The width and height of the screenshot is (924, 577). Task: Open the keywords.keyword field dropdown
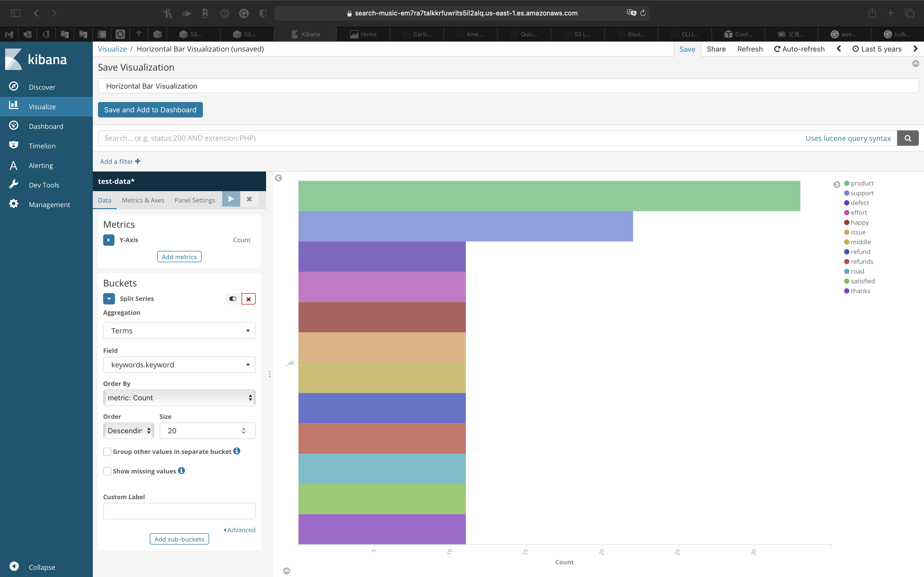click(x=179, y=365)
